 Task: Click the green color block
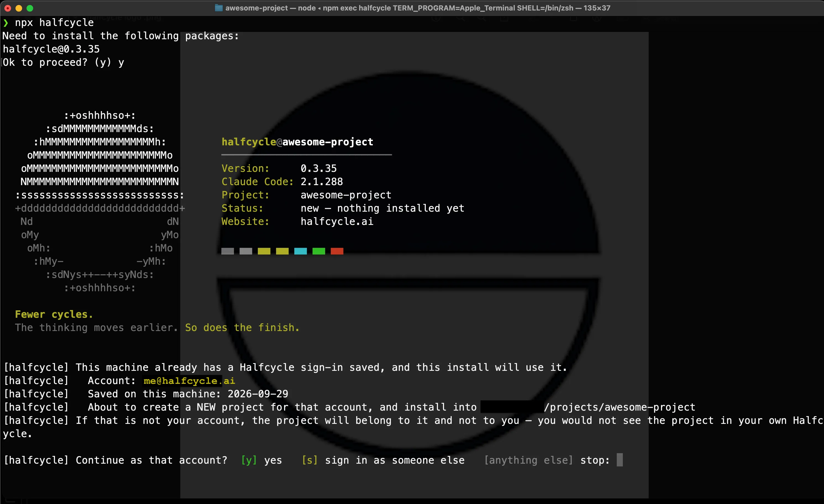(319, 251)
